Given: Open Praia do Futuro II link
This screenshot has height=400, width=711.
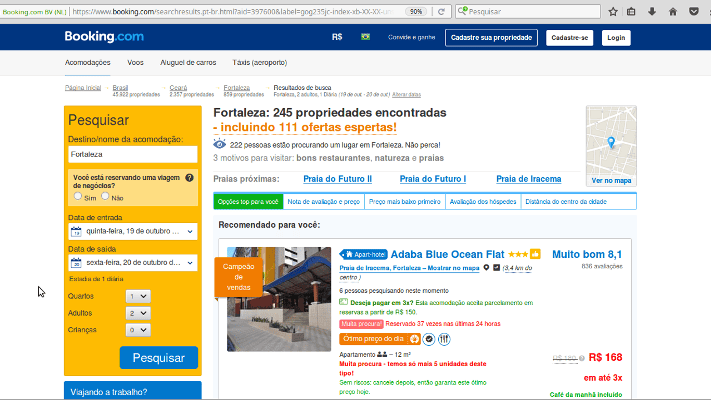Looking at the screenshot, I should [x=337, y=179].
